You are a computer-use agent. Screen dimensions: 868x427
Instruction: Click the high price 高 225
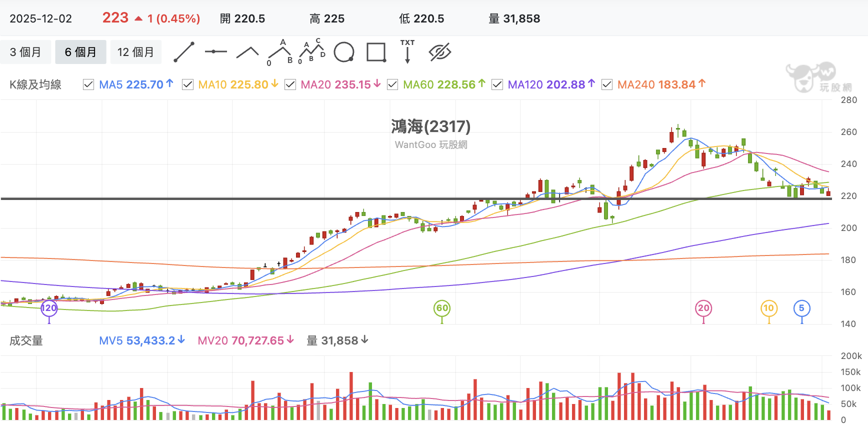[x=327, y=18]
